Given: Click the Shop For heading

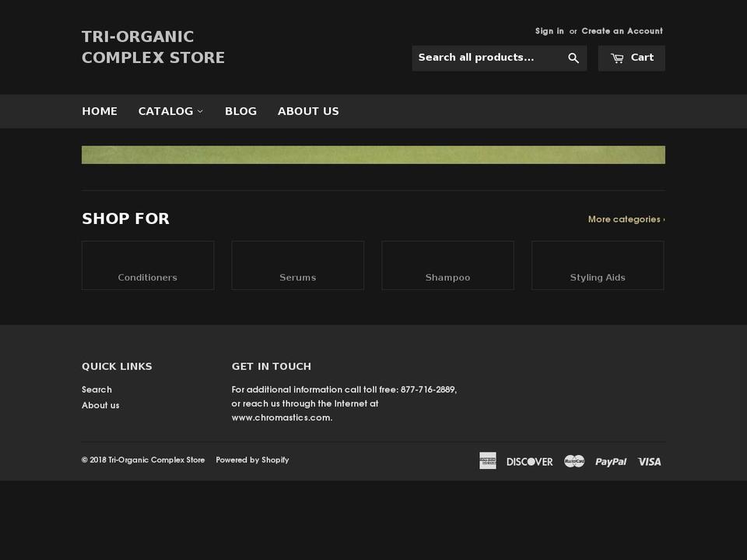Looking at the screenshot, I should click(x=125, y=219).
